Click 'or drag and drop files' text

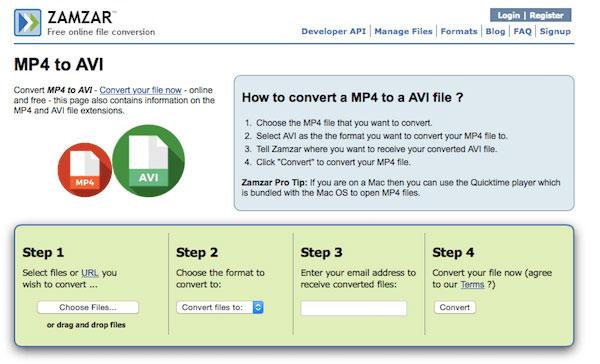[x=86, y=325]
